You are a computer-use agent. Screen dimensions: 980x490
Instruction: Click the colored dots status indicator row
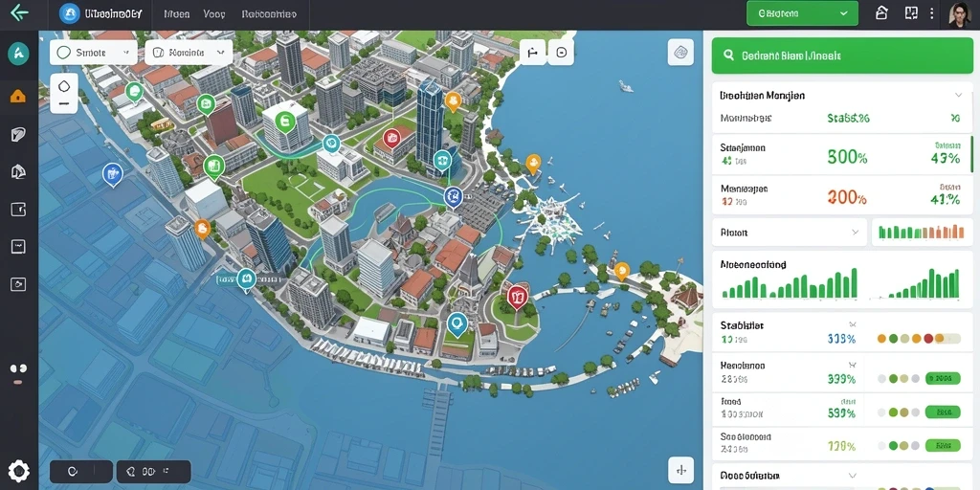[919, 339]
